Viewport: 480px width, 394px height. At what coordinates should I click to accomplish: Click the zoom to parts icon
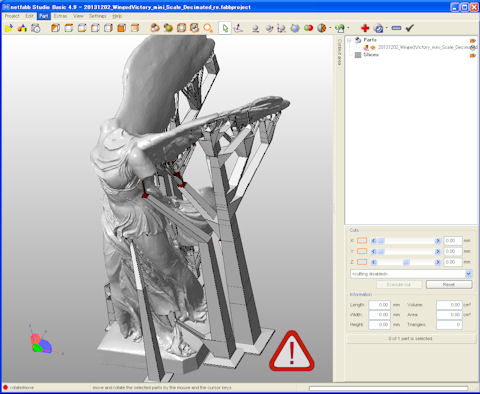(x=155, y=28)
